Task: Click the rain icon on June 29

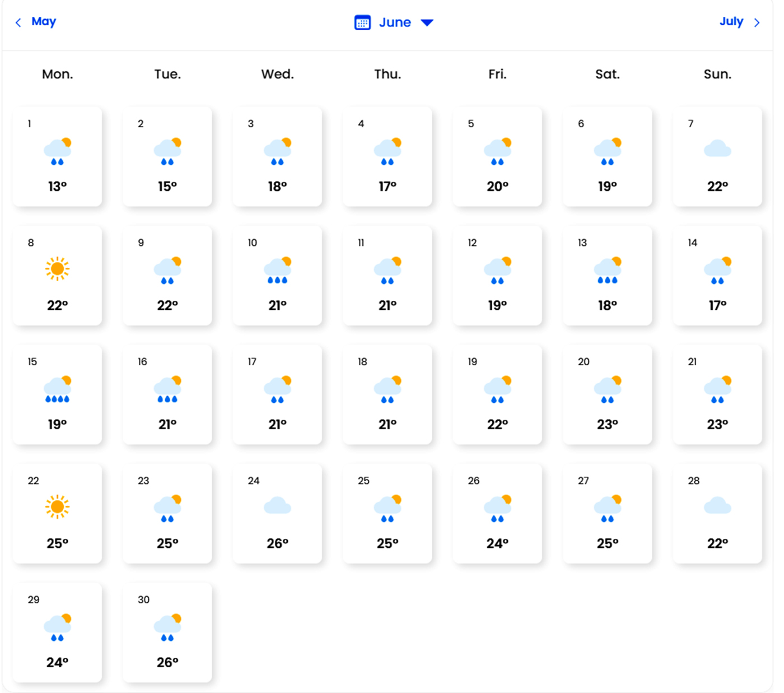Action: point(58,627)
